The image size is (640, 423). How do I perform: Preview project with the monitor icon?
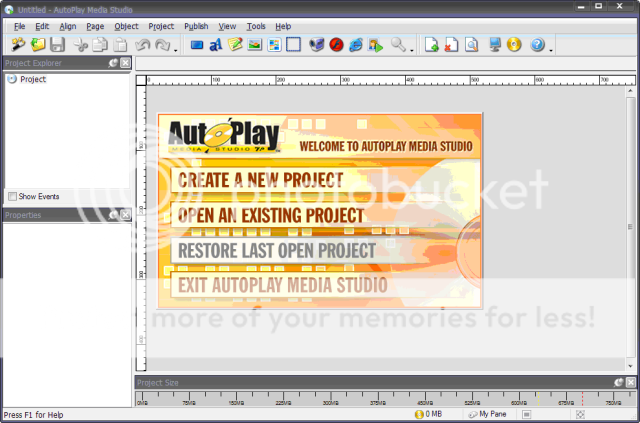(x=495, y=45)
